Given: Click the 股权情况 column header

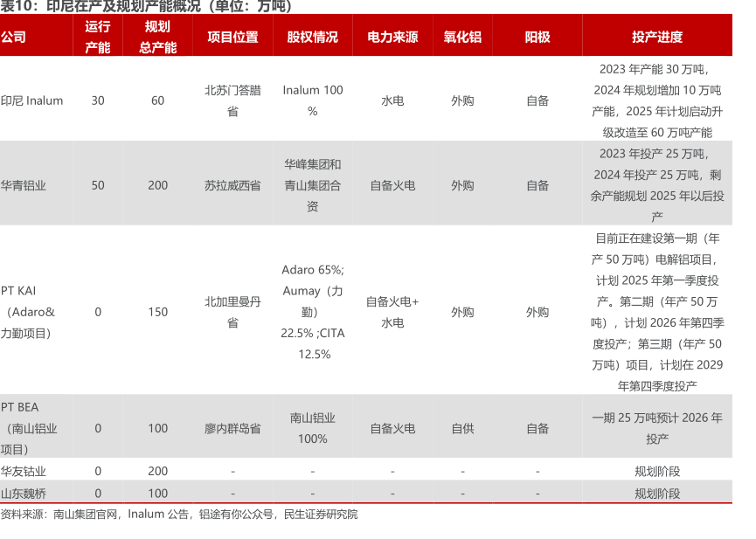Looking at the screenshot, I should [312, 37].
